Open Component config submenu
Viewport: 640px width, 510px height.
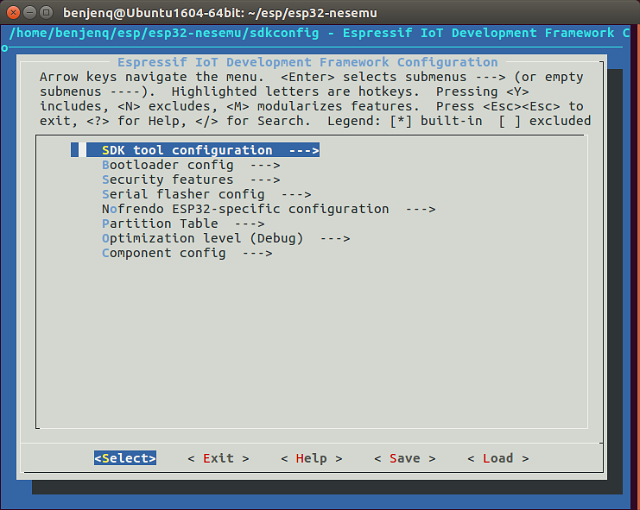click(187, 253)
